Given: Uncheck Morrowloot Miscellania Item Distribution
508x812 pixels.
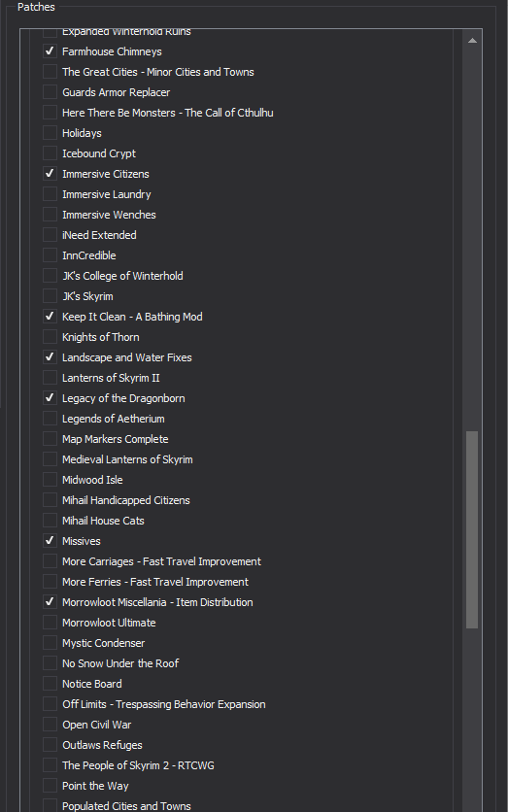Looking at the screenshot, I should 50,602.
